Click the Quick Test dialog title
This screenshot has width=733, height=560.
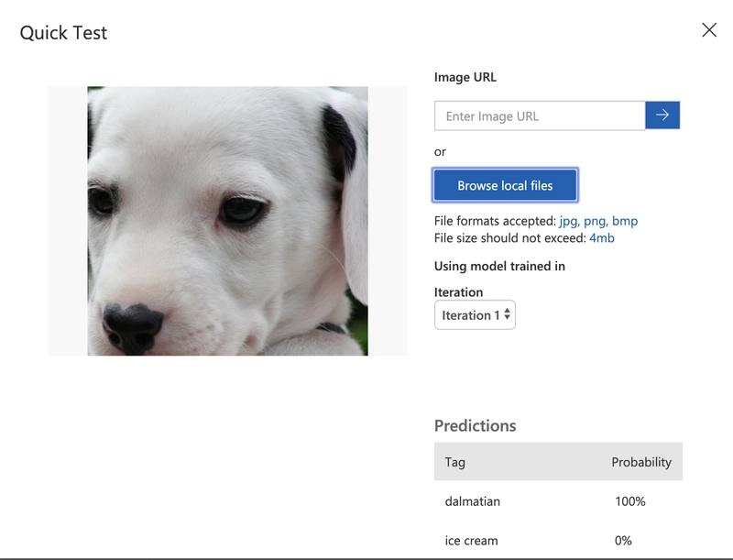[x=64, y=33]
